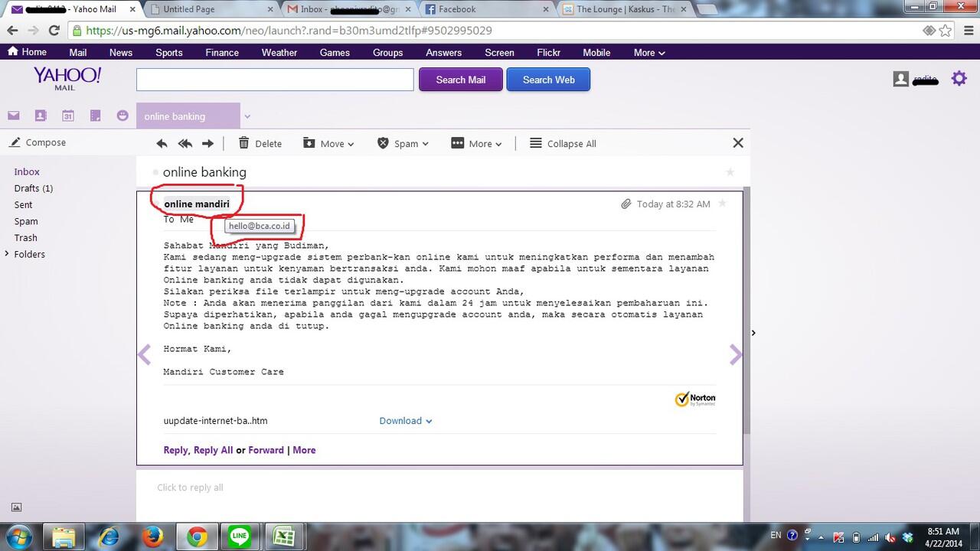
Task: Expand More in Yahoo navigation bar
Action: coord(649,53)
